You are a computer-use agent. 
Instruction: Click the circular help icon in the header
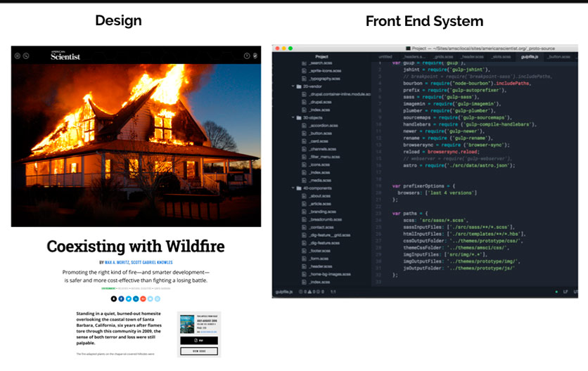246,56
